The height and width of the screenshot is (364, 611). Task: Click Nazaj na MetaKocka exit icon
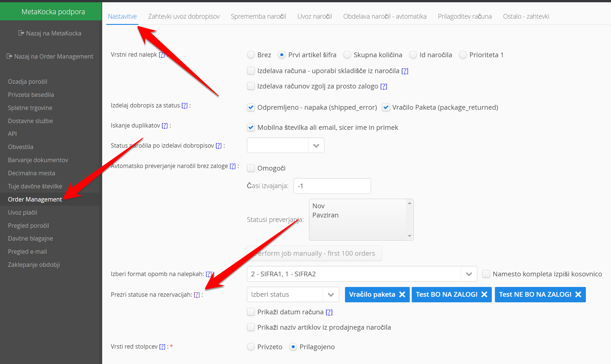(x=21, y=33)
